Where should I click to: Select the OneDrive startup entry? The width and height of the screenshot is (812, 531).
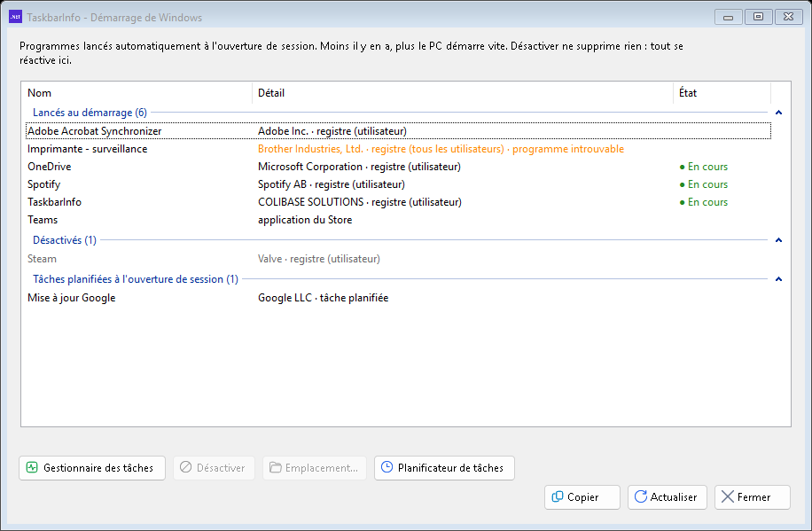[x=398, y=167]
